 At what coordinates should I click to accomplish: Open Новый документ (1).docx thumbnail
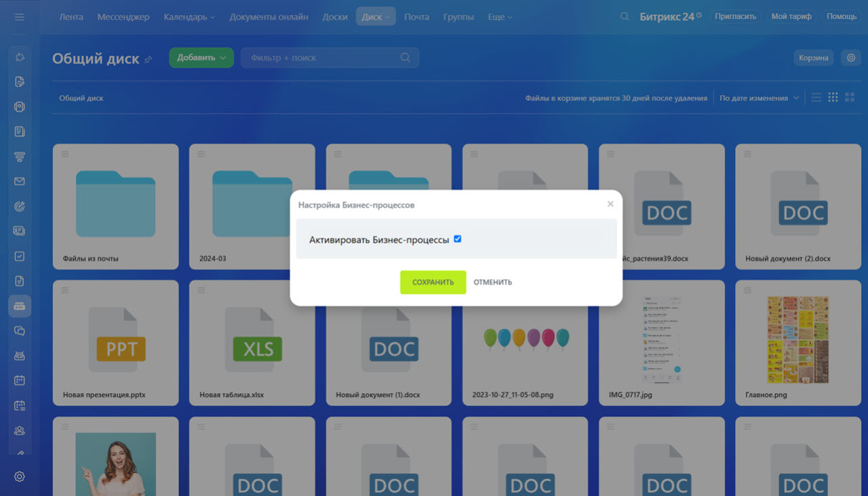pyautogui.click(x=389, y=339)
